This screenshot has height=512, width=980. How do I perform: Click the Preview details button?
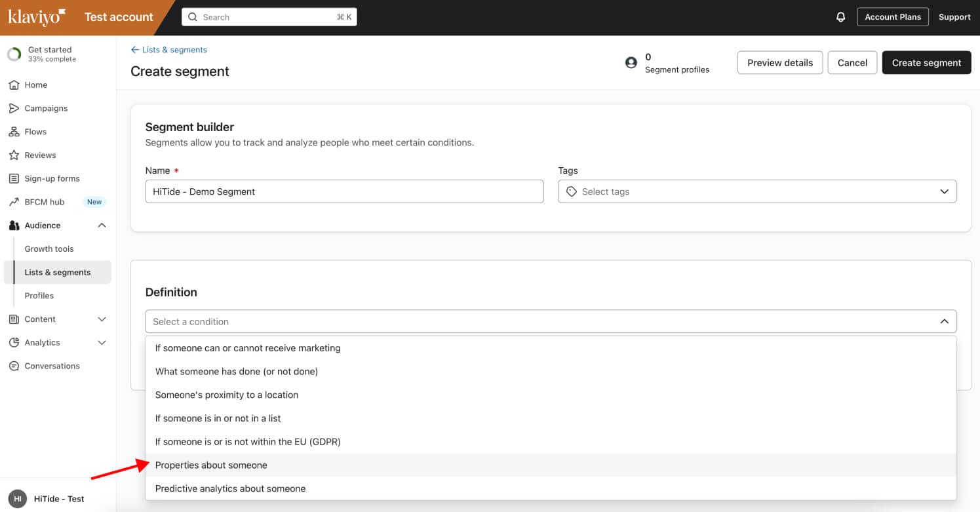coord(779,63)
